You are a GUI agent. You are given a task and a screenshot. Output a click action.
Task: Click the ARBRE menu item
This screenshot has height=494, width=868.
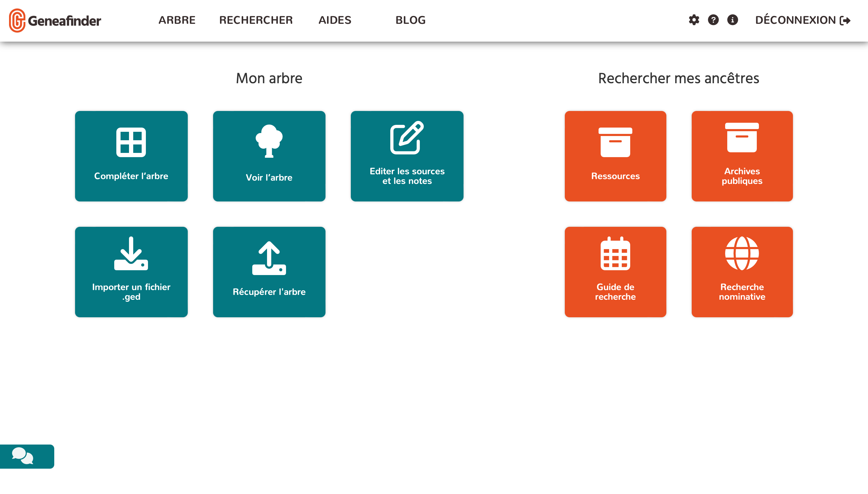[x=177, y=20]
